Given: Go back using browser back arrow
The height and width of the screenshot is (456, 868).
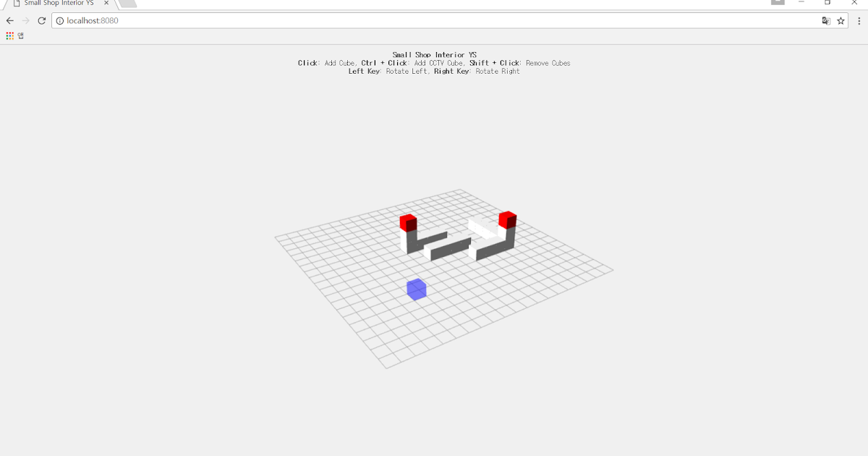Looking at the screenshot, I should click(x=10, y=21).
